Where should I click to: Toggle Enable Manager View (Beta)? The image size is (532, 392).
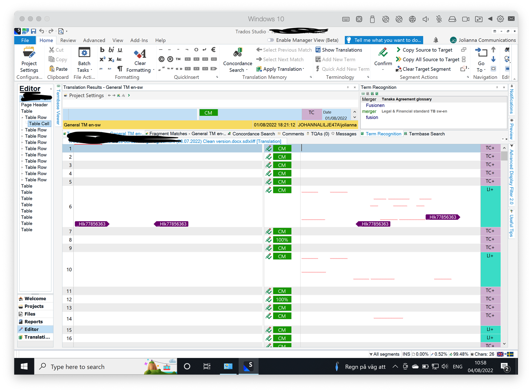[x=271, y=40]
